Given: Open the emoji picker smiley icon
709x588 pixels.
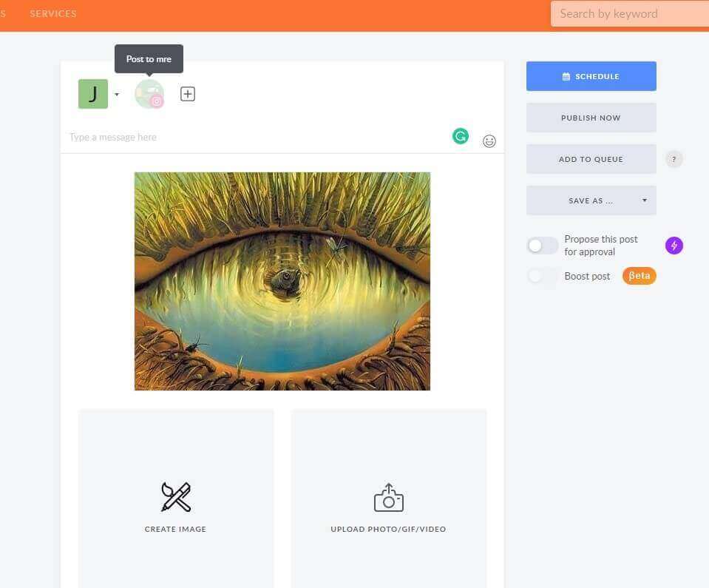Looking at the screenshot, I should point(489,141).
